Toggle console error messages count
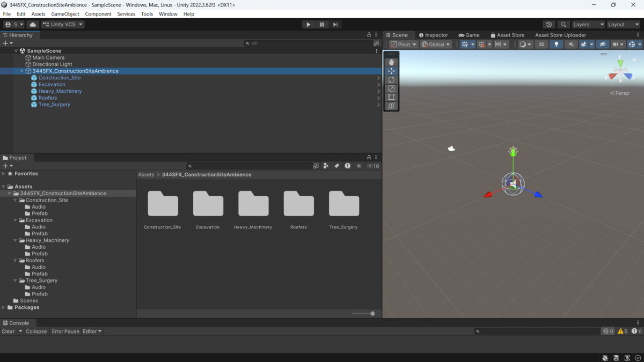Image resolution: width=644 pixels, height=362 pixels. pos(636,331)
